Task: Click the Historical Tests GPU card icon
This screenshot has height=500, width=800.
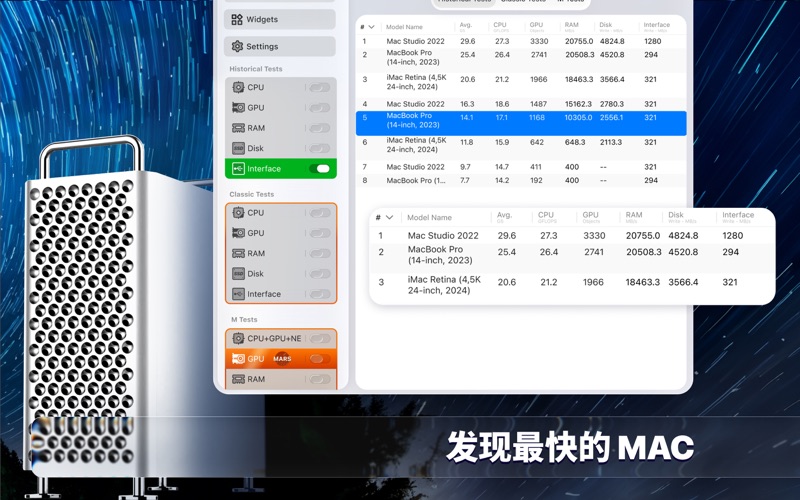Action: [238, 108]
